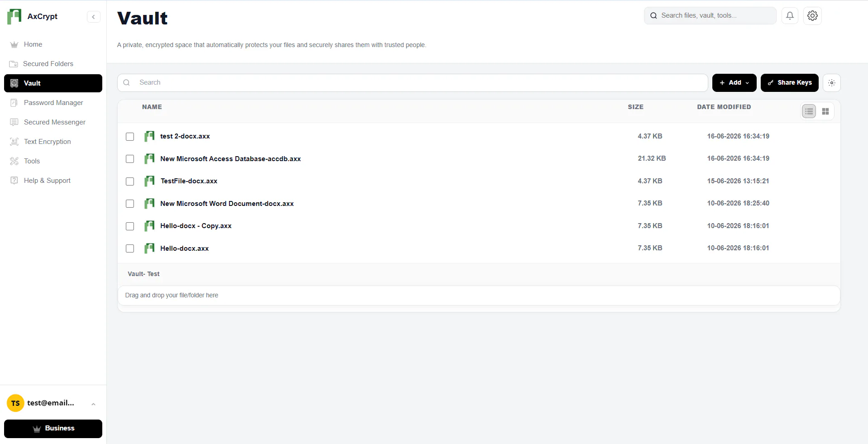Click the file icon for New Microsoft Word Document

click(149, 204)
